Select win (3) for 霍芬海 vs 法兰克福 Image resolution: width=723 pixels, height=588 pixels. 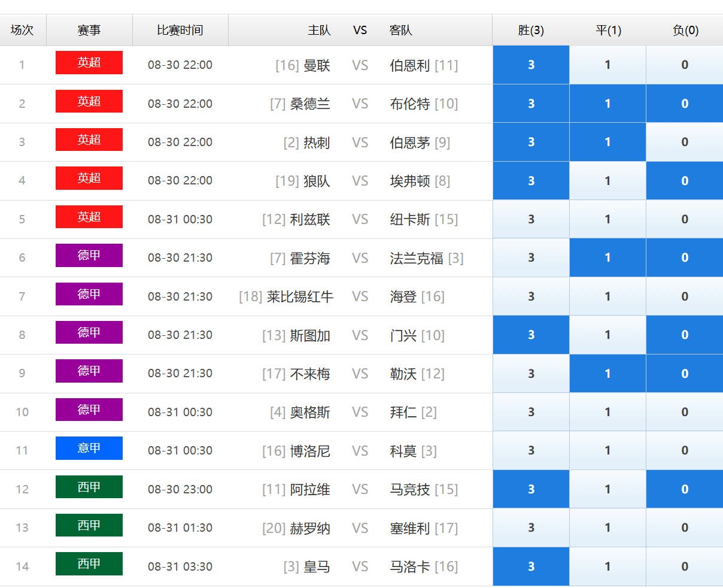[531, 258]
